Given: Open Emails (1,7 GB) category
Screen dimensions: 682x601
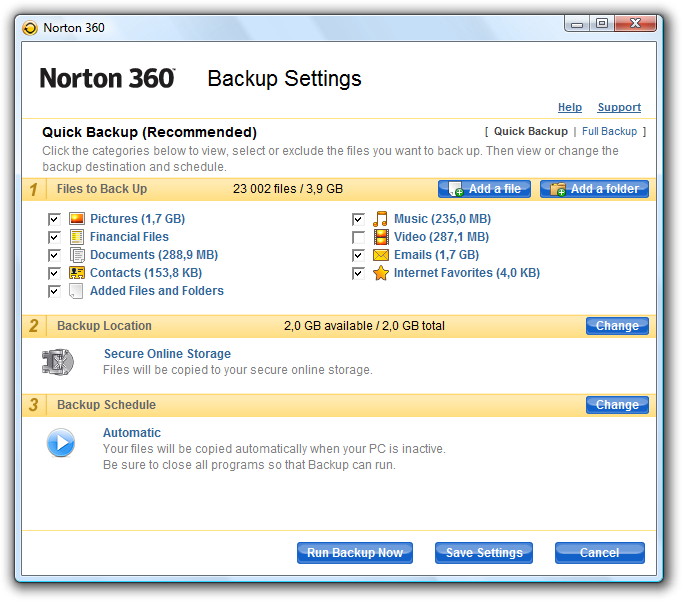Looking at the screenshot, I should (436, 255).
